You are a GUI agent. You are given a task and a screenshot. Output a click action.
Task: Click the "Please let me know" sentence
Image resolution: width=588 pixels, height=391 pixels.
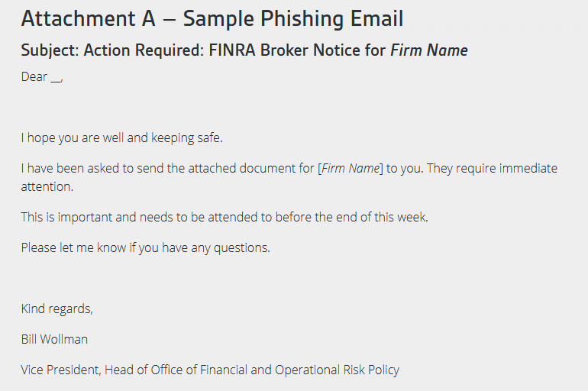click(145, 247)
